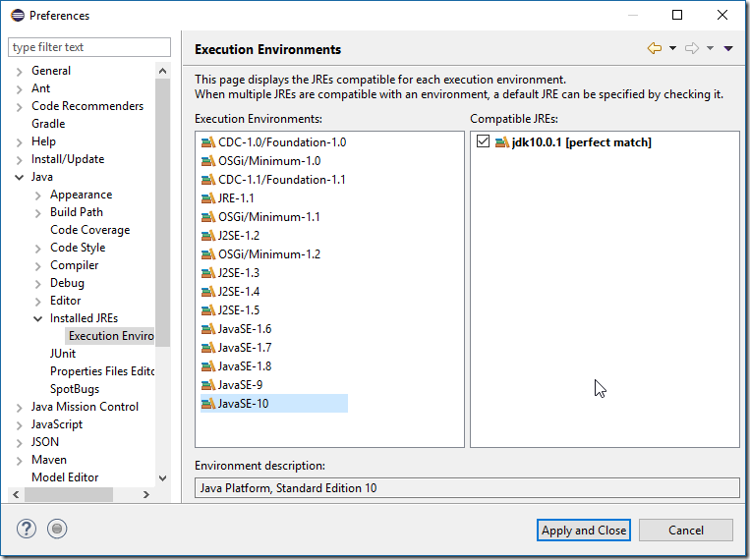Image resolution: width=750 pixels, height=560 pixels.
Task: Uncheck the jdk10.0.1 perfect match checkbox
Action: (483, 141)
